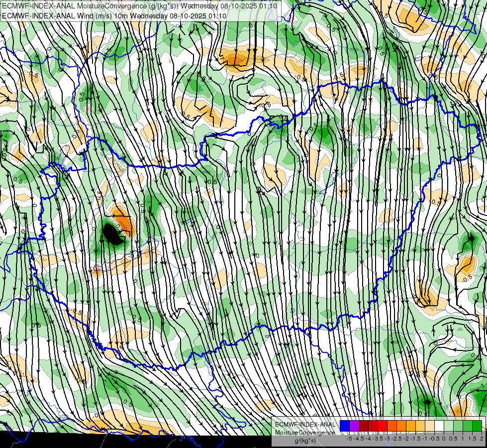Click the purple legend swatch
Image resolution: width=487 pixels, height=448 pixels.
[354, 426]
